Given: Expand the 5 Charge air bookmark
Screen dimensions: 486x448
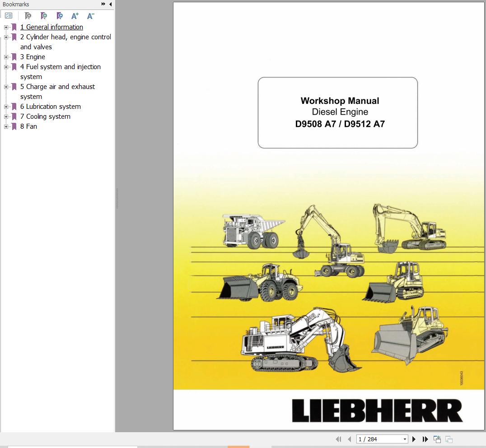Looking at the screenshot, I should click(6, 87).
